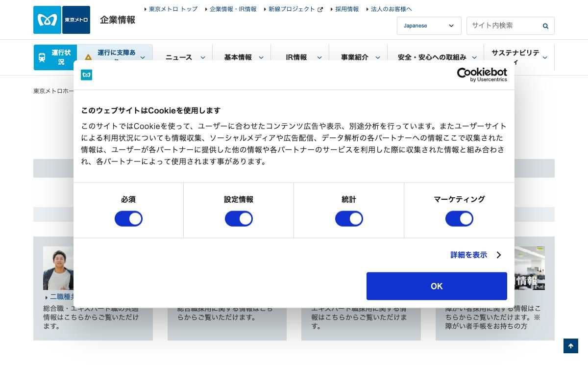Click the chevron arrow next to 詳細を表示

(499, 255)
